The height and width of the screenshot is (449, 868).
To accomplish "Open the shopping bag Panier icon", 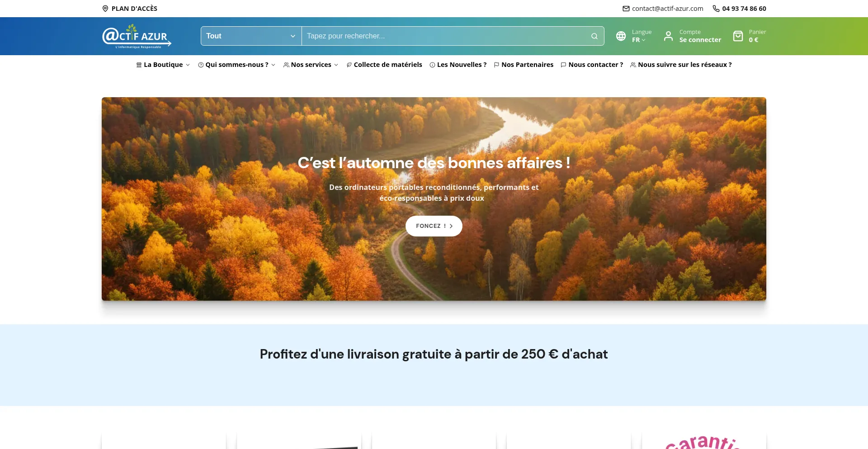I will 738,36.
